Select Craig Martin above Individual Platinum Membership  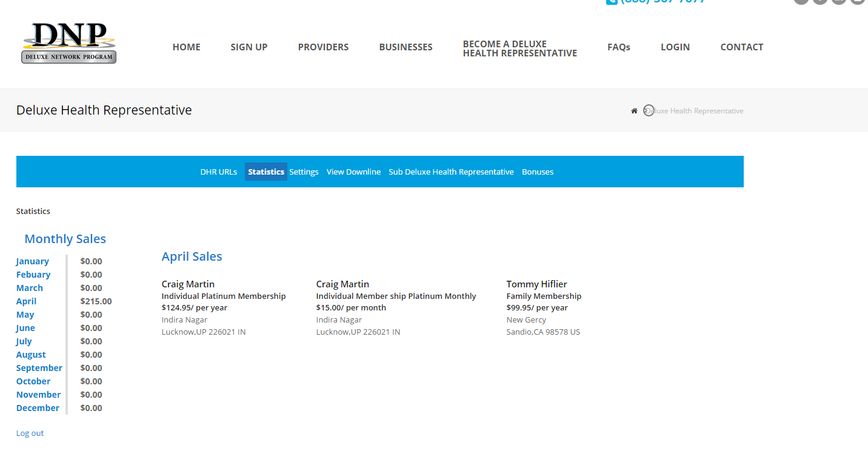[x=188, y=284]
